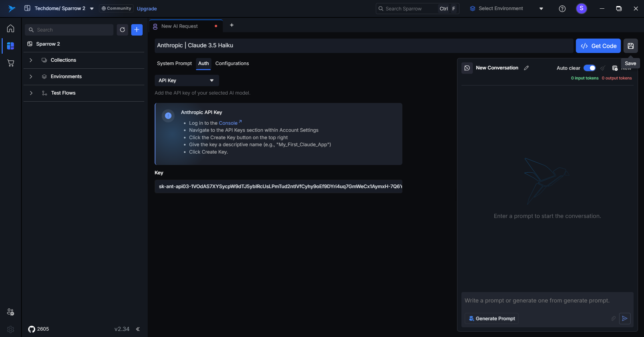Open the Home icon in sidebar
644x337 pixels.
tap(11, 29)
